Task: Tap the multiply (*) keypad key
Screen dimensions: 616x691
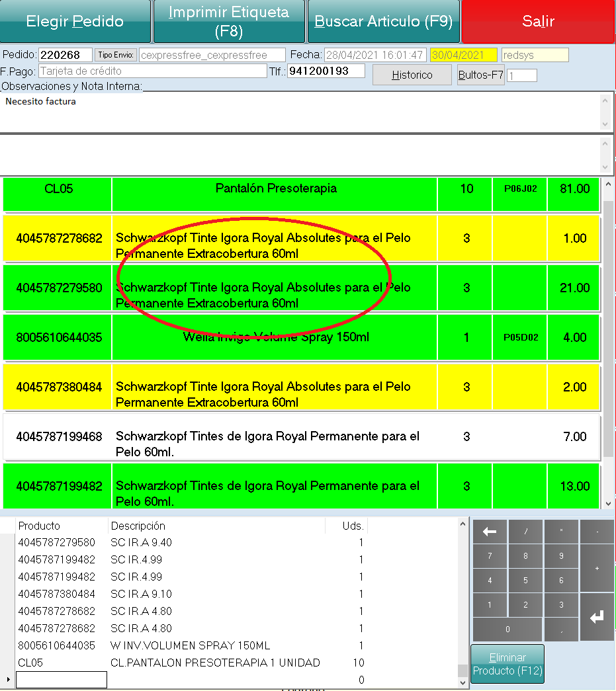Action: pos(561,532)
